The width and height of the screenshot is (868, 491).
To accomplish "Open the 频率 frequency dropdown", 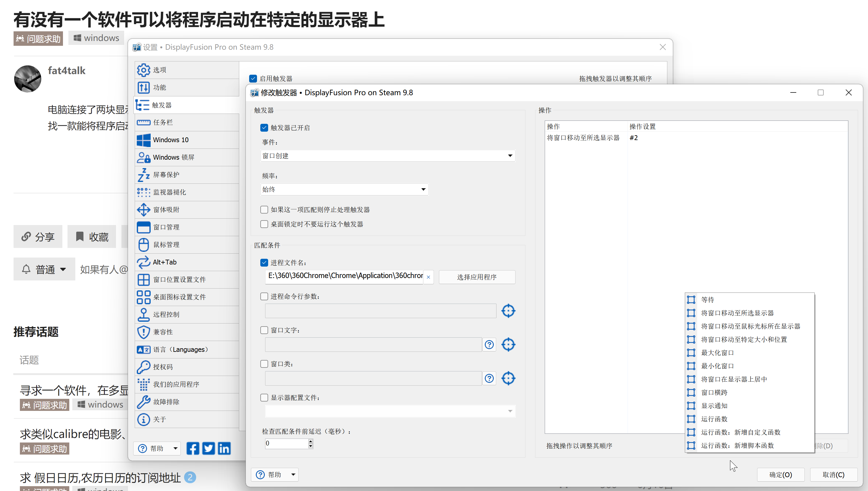I will (x=423, y=189).
